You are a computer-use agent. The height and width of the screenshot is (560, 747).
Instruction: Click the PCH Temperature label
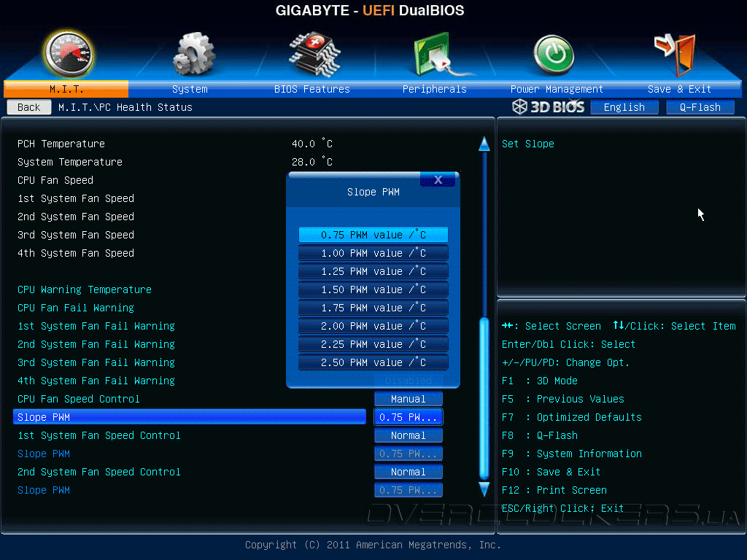[x=61, y=144]
